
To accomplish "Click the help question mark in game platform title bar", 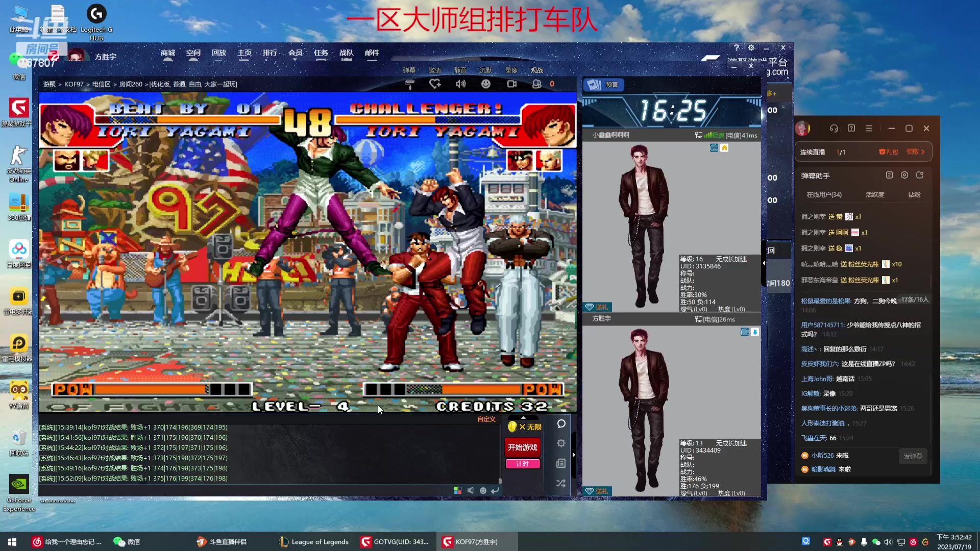I will click(x=737, y=47).
